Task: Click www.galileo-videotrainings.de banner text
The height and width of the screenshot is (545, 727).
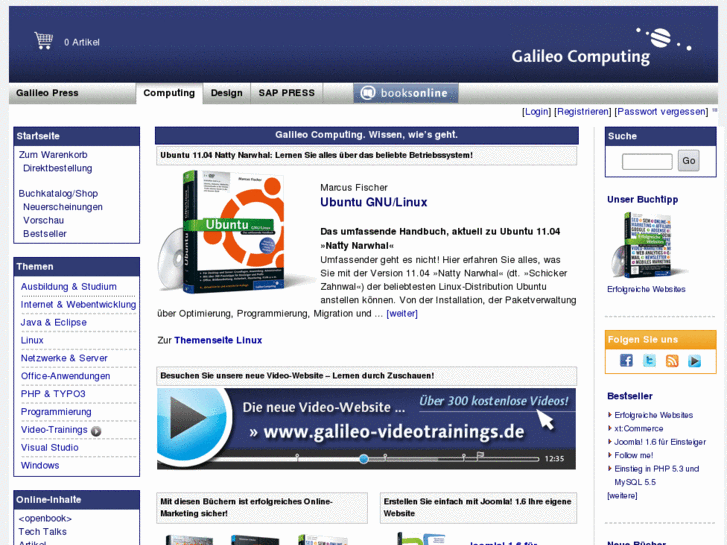Action: pos(387,432)
